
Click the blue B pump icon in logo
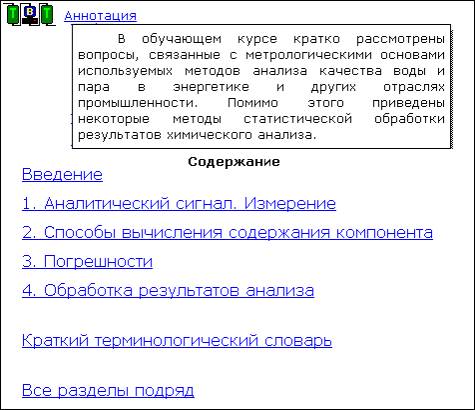[x=30, y=11]
